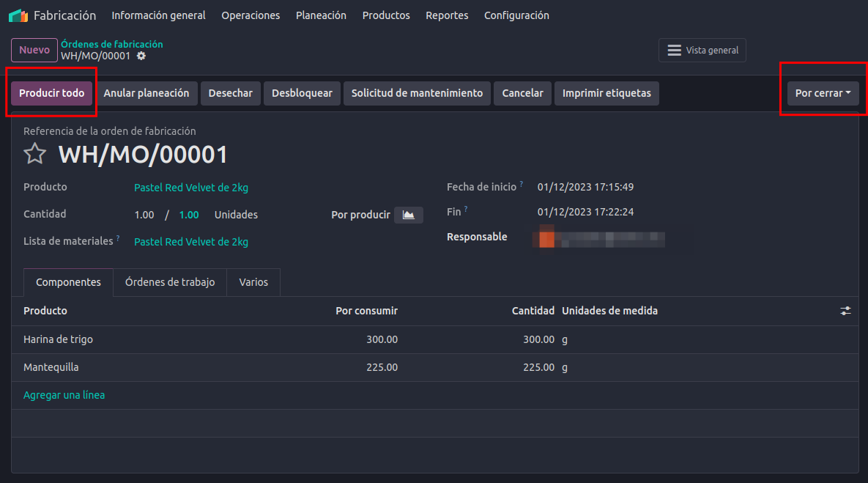Viewport: 868px width, 483px height.
Task: Click Harina de trigo quantity 300.00
Action: [538, 339]
